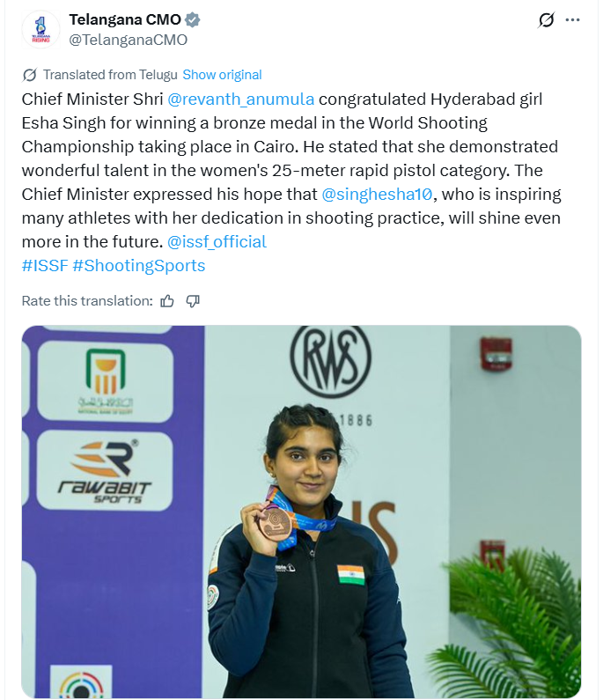Click the "Translated from Telugu" label
This screenshot has width=603, height=700.
110,75
